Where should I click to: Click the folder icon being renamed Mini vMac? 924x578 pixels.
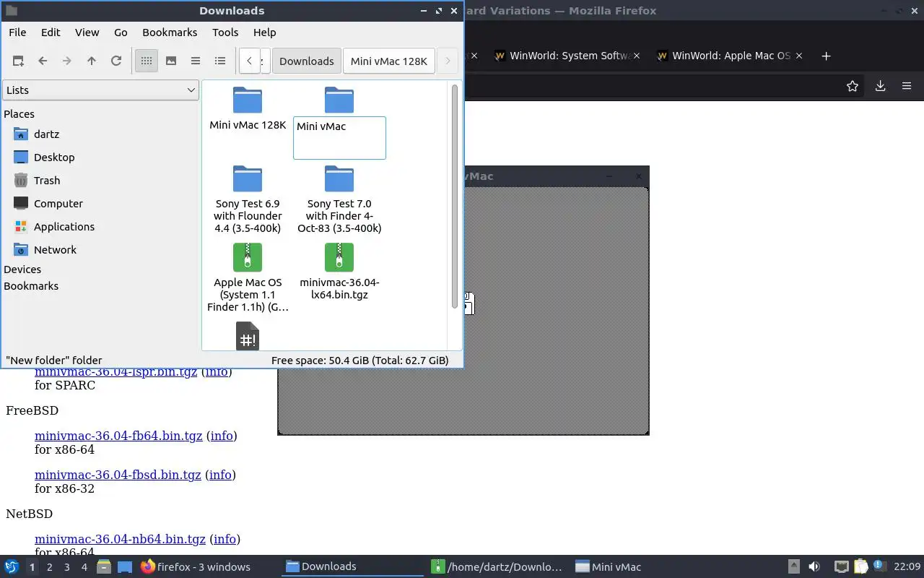[339, 100]
